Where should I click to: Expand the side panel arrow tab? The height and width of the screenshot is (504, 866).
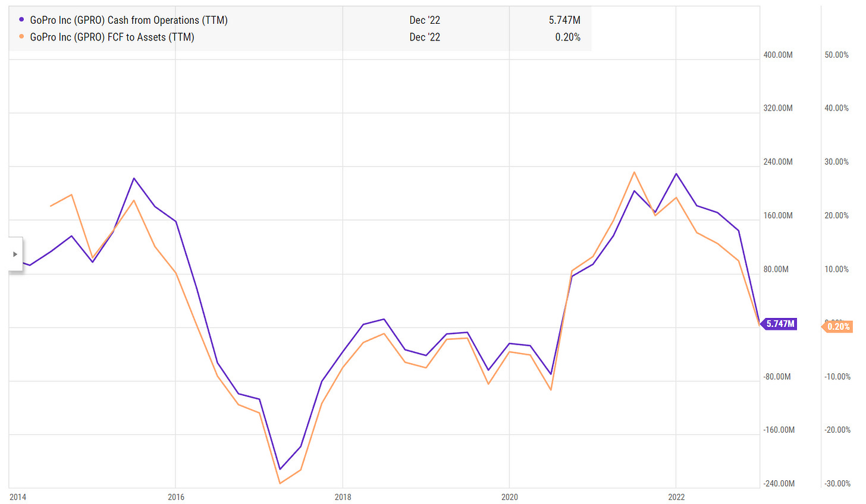click(x=15, y=254)
